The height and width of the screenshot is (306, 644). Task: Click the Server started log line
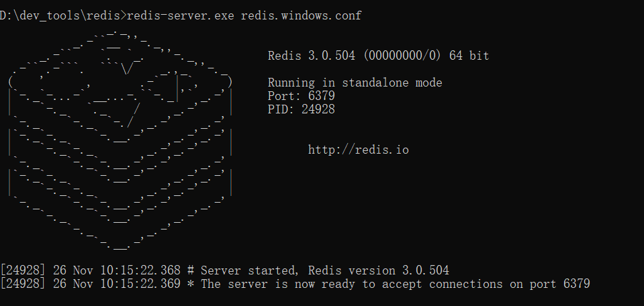[225, 270]
